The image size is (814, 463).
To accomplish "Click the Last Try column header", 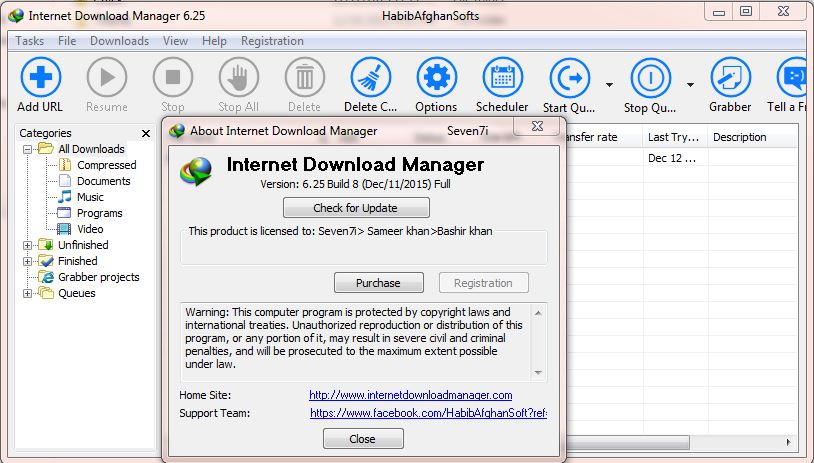I will tap(675, 138).
